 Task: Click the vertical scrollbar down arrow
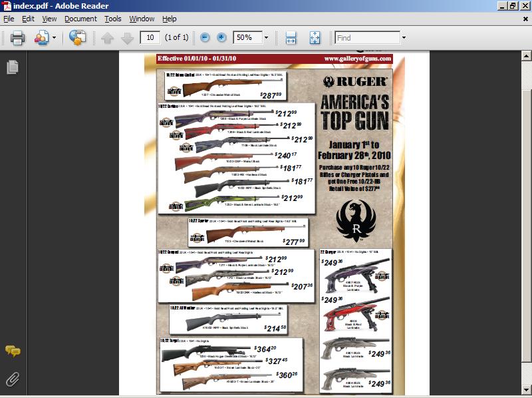point(526,392)
